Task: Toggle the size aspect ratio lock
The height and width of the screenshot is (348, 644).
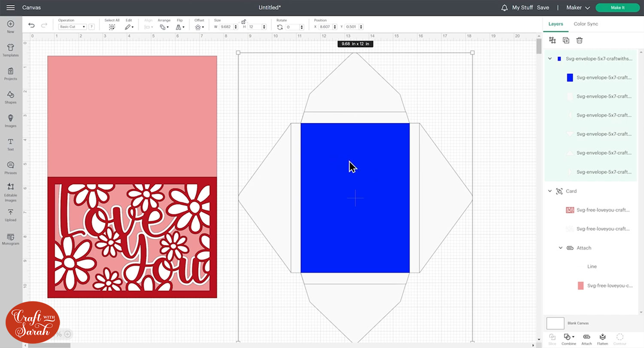Action: (243, 21)
